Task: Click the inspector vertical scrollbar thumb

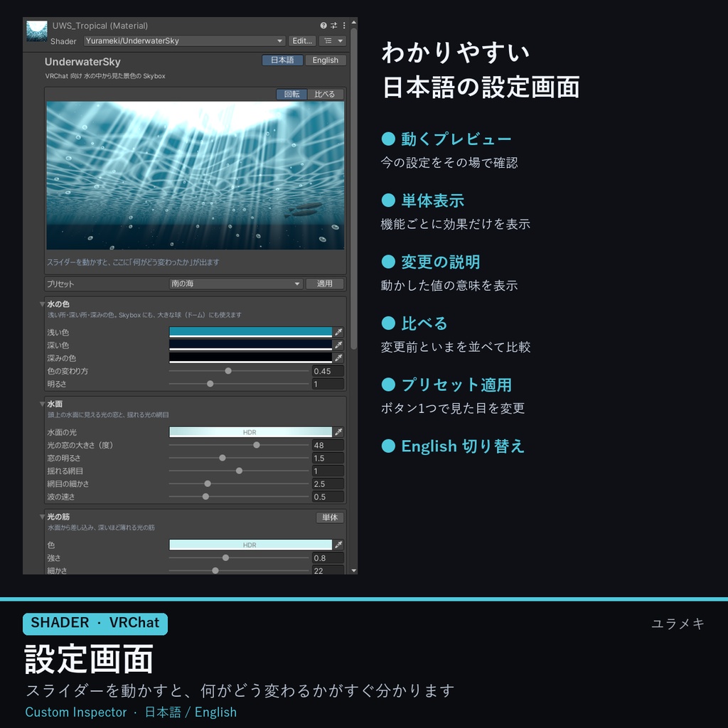Action: tap(354, 188)
